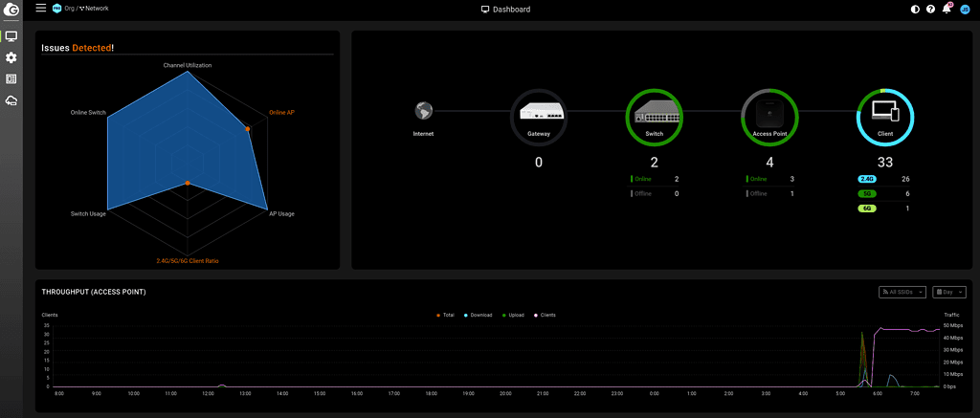Screen dimensions: 980x418
Task: Select the 2.4G client band badge
Action: [x=869, y=179]
